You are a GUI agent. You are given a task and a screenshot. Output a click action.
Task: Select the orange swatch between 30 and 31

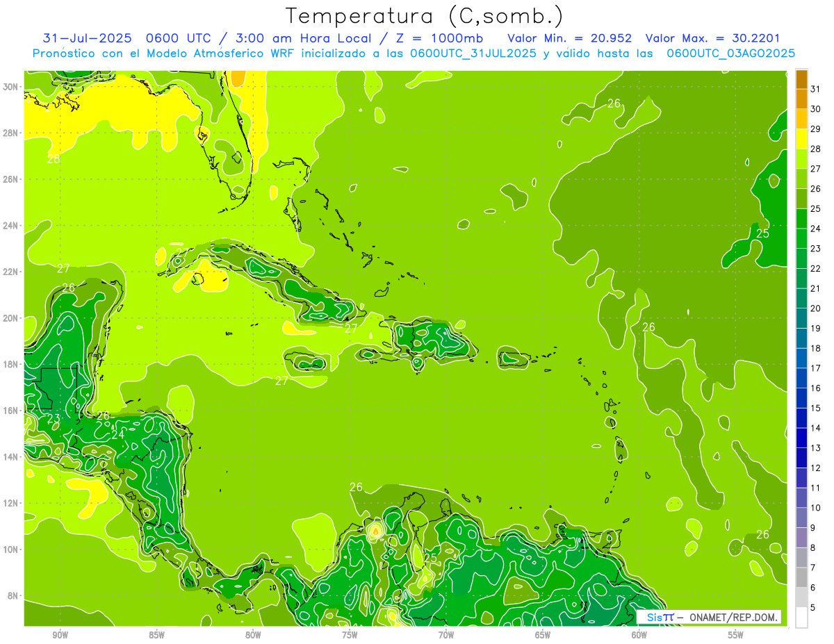coord(801,99)
